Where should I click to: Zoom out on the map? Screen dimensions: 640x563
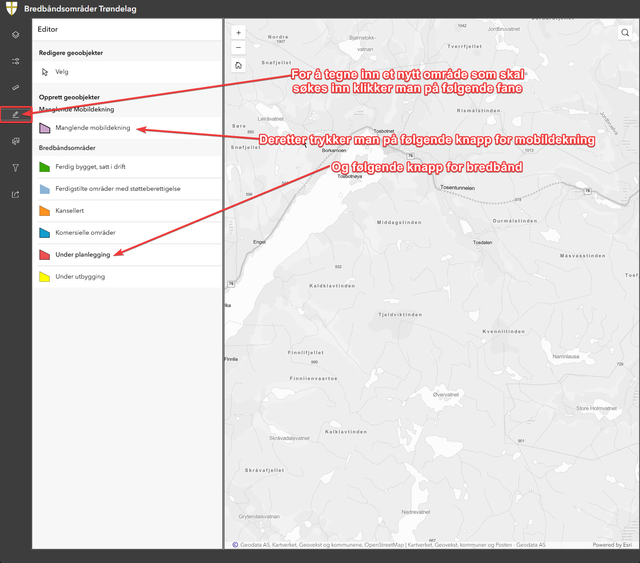pyautogui.click(x=238, y=47)
